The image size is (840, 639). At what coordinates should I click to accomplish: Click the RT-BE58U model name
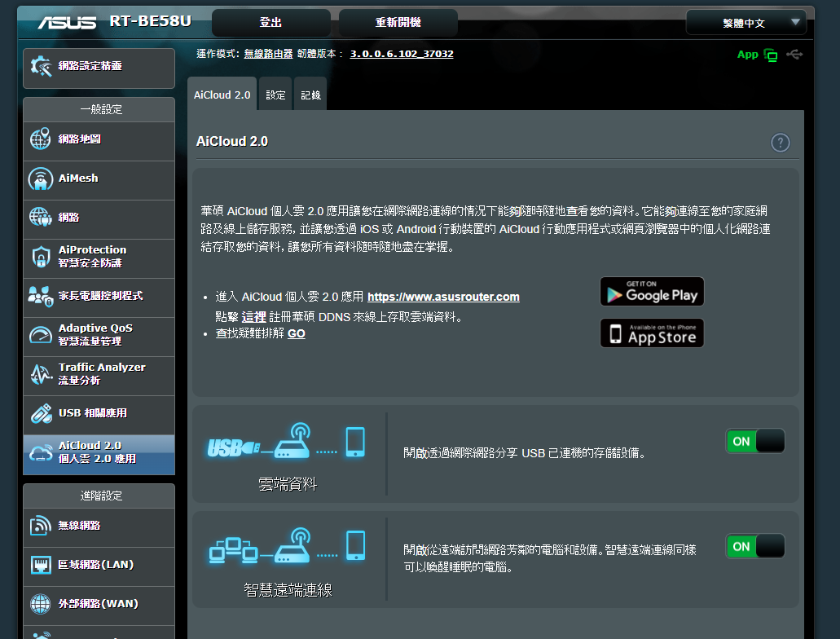click(150, 21)
